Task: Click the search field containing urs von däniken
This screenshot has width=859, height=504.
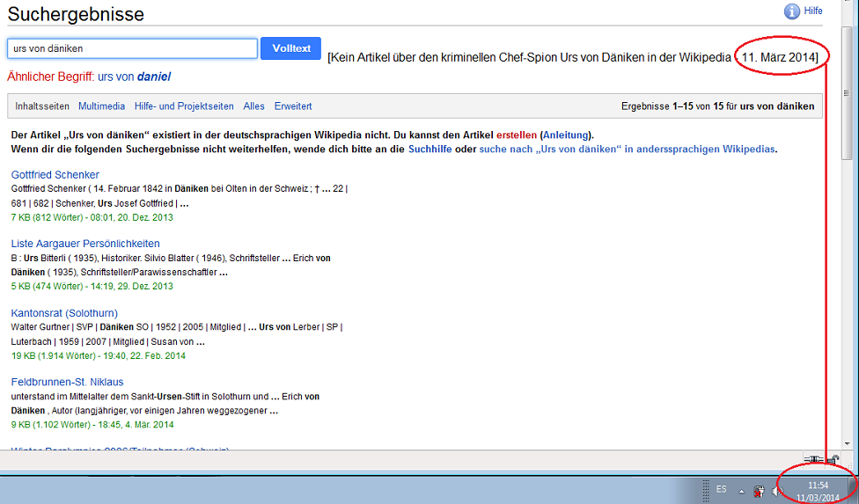Action: pyautogui.click(x=132, y=48)
